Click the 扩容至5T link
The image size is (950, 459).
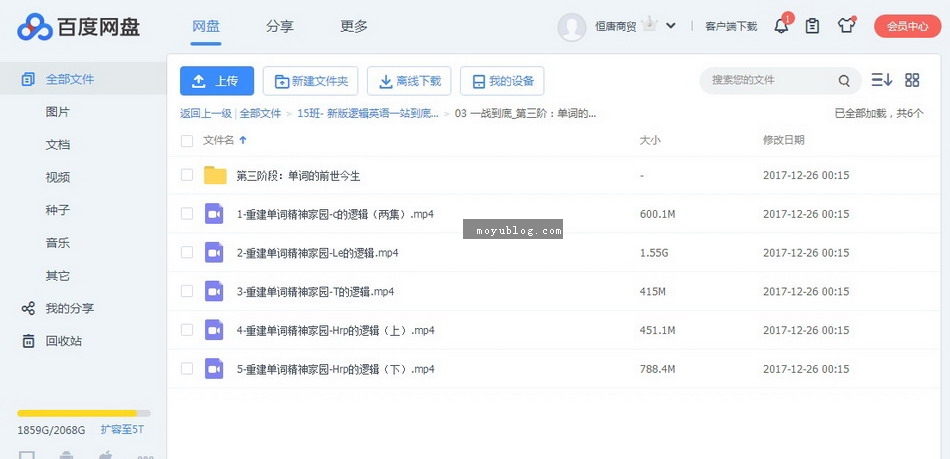click(122, 430)
